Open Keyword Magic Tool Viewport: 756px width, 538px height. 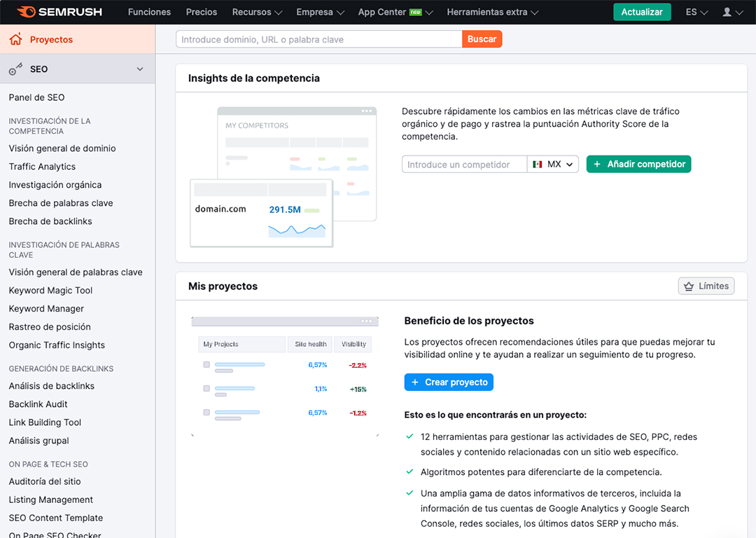tap(50, 291)
